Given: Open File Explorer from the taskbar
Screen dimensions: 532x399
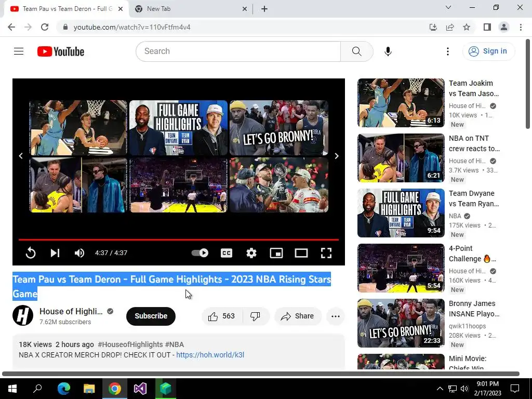Looking at the screenshot, I should click(x=89, y=389).
